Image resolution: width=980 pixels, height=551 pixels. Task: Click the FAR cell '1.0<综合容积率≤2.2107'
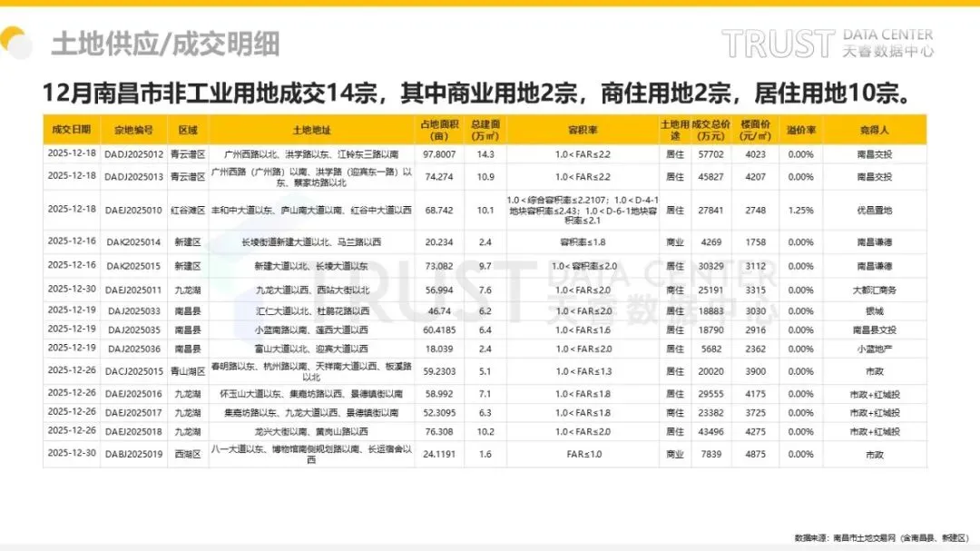(583, 211)
